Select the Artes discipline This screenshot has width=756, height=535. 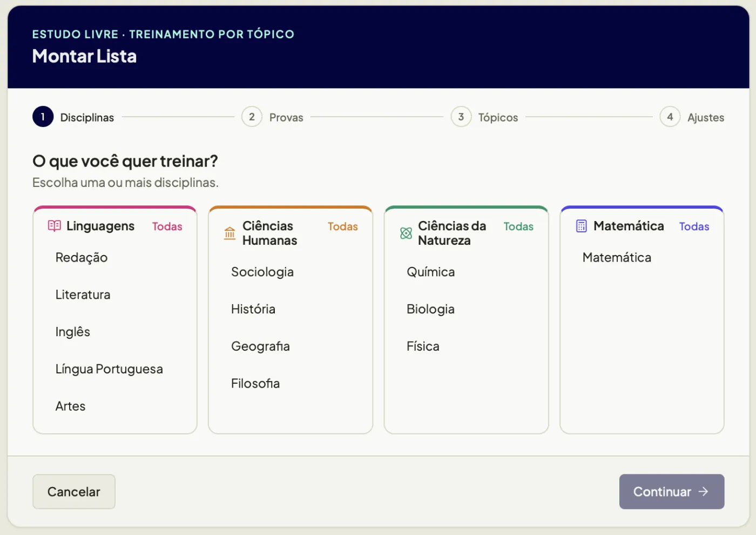pyautogui.click(x=70, y=406)
